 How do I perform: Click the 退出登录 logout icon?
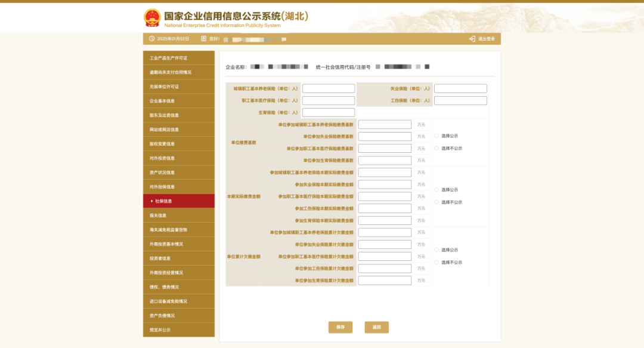472,39
